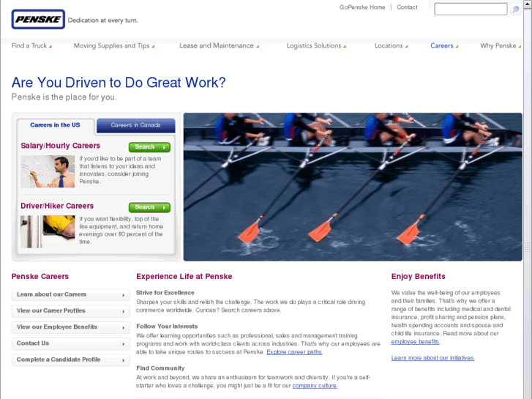This screenshot has height=399, width=532.
Task: Click the rowing team banner image
Action: tap(353, 187)
